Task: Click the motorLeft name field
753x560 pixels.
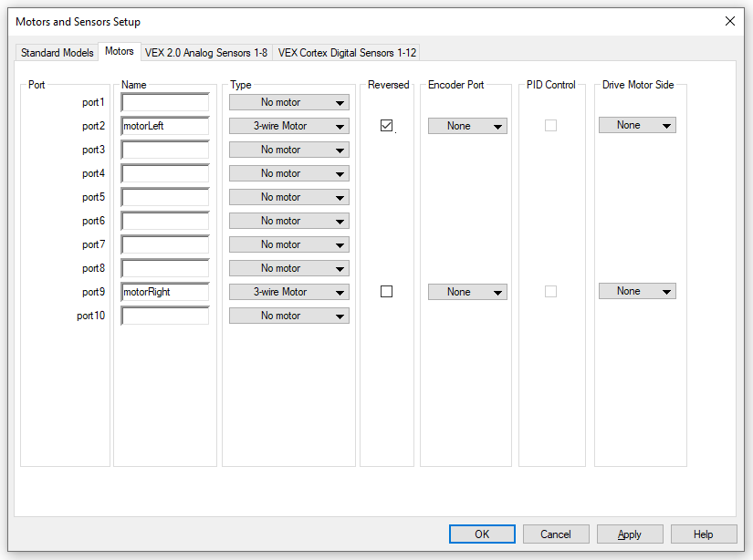Action: pos(165,126)
